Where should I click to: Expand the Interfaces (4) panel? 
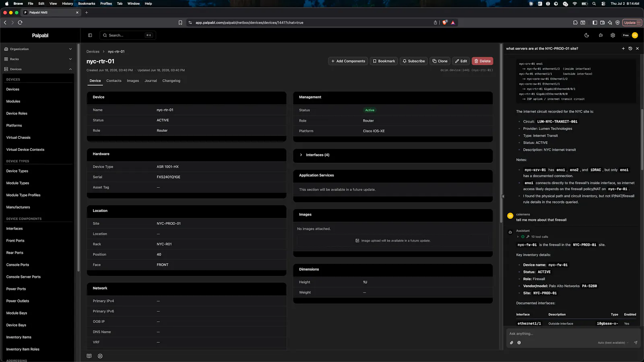point(393,155)
